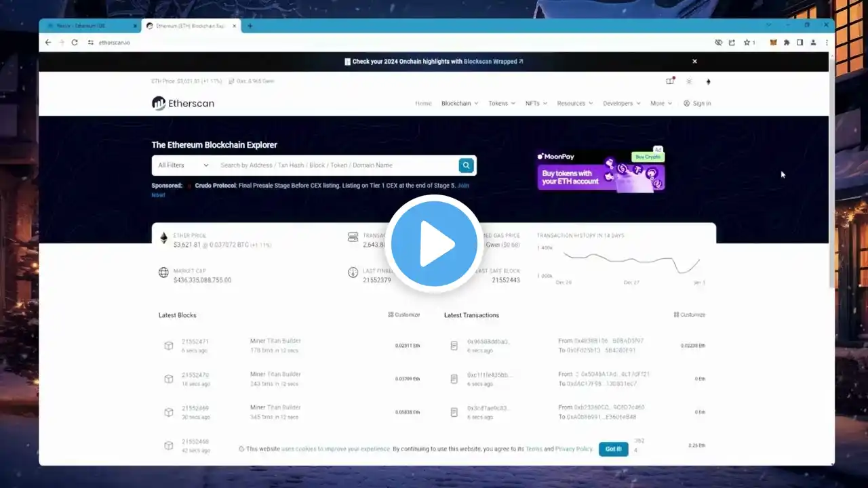Open the Privacy Policy link
The width and height of the screenshot is (868, 488).
coord(574,449)
